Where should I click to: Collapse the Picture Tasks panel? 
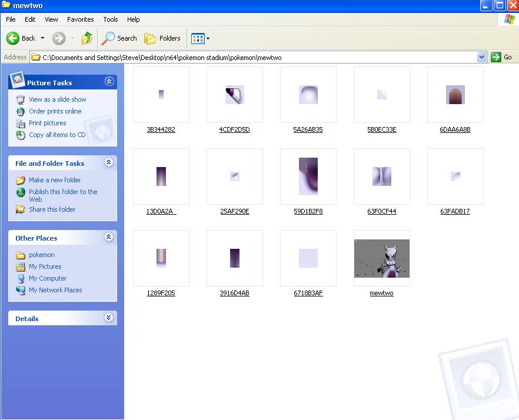click(x=108, y=82)
